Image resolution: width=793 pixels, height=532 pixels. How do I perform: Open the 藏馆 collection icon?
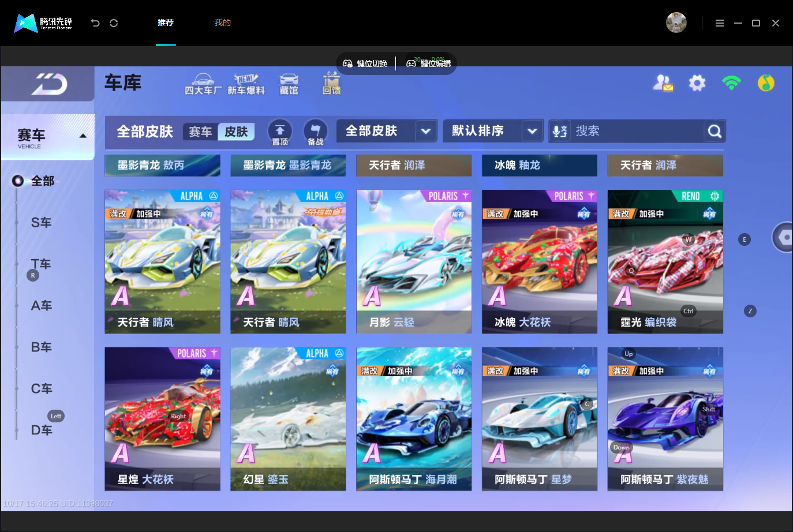(x=289, y=84)
